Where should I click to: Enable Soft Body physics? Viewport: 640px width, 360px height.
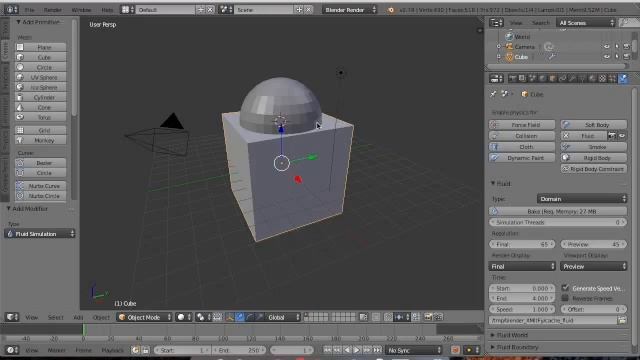(594, 125)
